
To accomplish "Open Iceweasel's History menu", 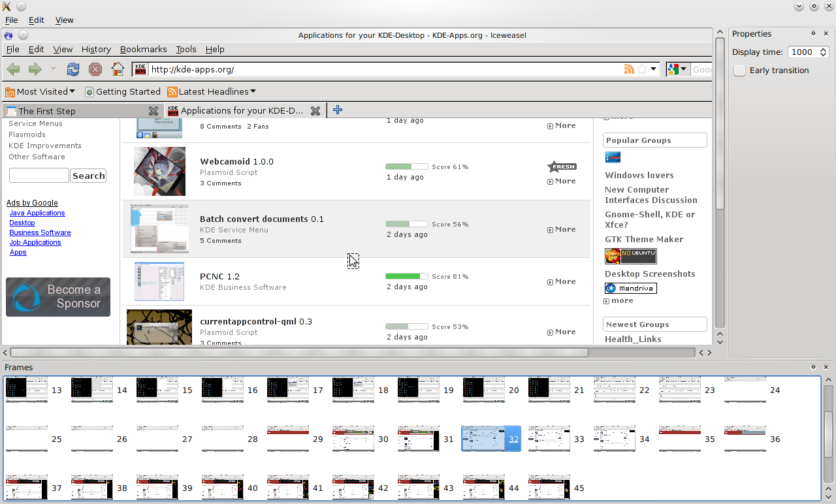I will click(96, 49).
